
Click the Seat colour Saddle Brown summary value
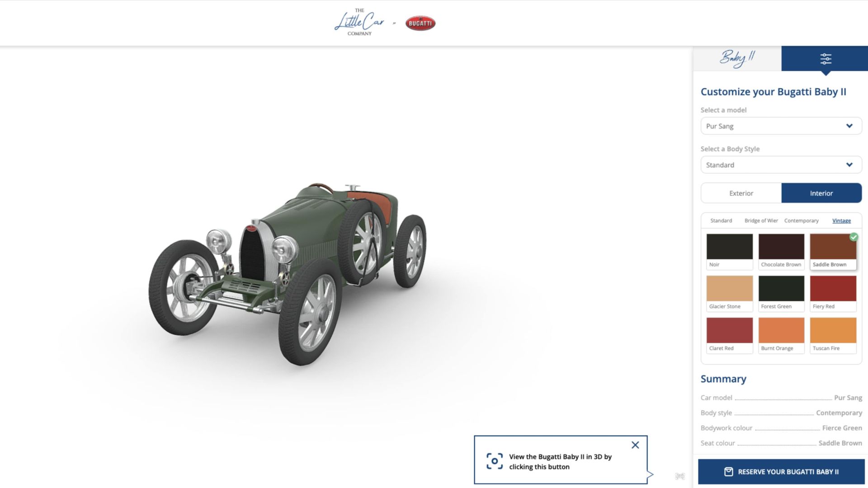click(x=840, y=443)
